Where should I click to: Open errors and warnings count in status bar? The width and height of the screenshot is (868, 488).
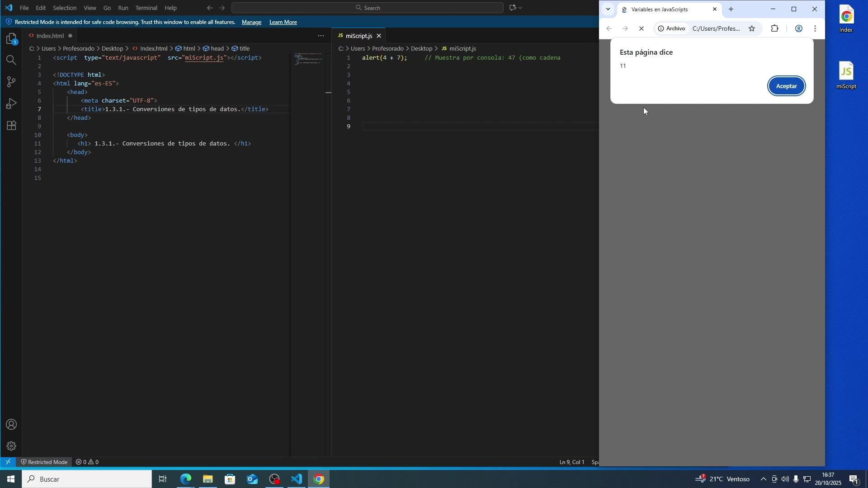click(x=87, y=462)
